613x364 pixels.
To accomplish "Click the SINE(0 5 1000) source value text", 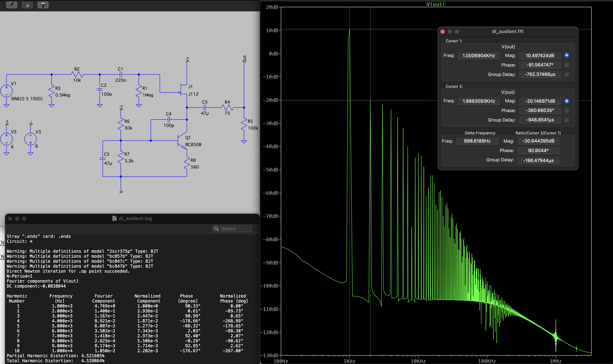I will (27, 99).
